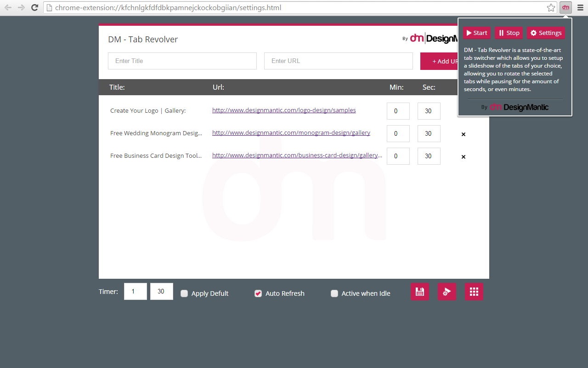Open the logo-design/samples link
The height and width of the screenshot is (368, 588).
click(x=284, y=110)
